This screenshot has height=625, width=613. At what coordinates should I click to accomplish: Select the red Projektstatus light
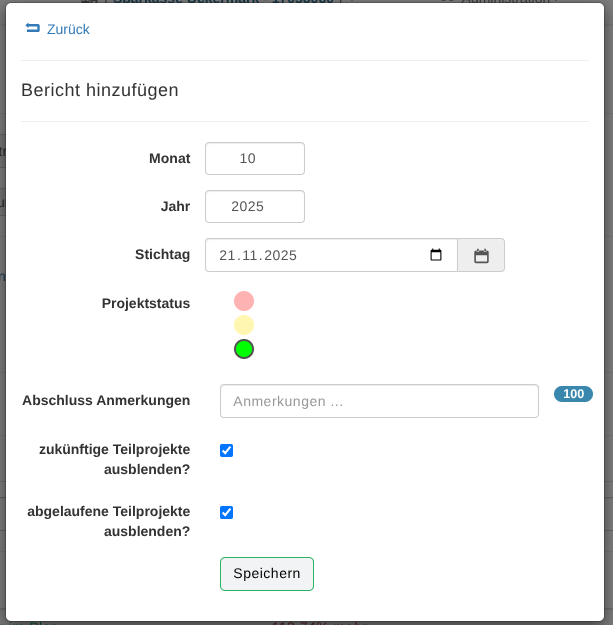coord(244,301)
